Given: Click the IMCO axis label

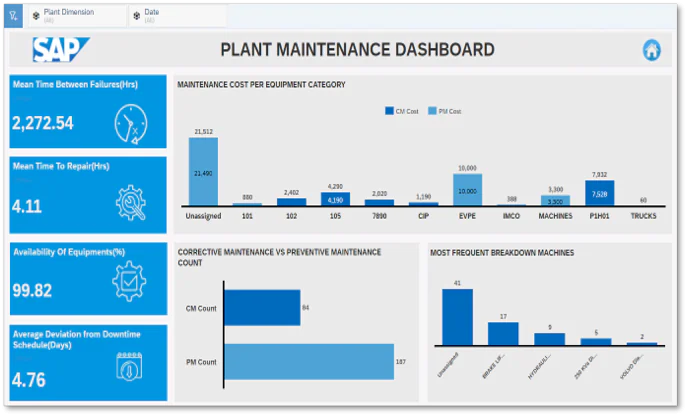Looking at the screenshot, I should [511, 216].
